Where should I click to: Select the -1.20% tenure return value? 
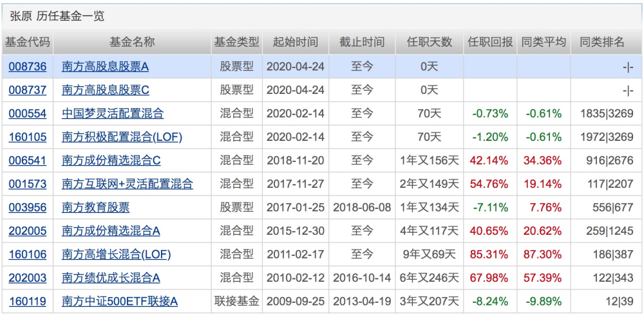pos(490,137)
